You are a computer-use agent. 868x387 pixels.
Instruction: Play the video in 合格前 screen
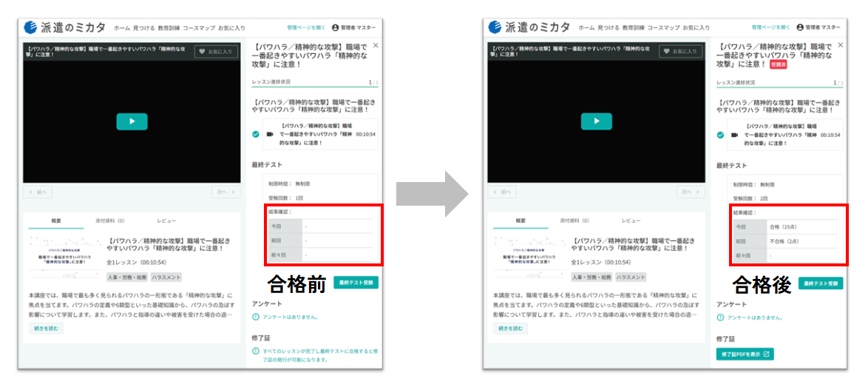(x=132, y=121)
